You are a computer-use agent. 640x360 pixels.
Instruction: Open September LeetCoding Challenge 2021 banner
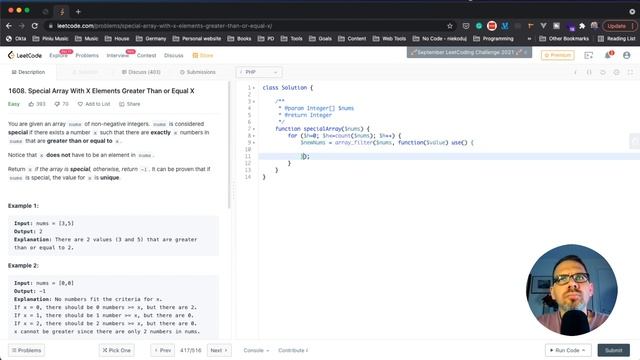point(469,52)
